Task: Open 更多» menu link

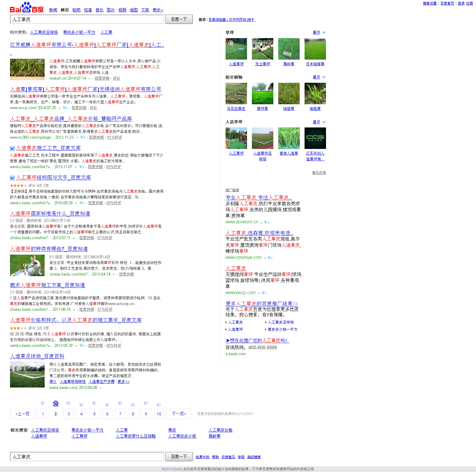Action: 158,10
